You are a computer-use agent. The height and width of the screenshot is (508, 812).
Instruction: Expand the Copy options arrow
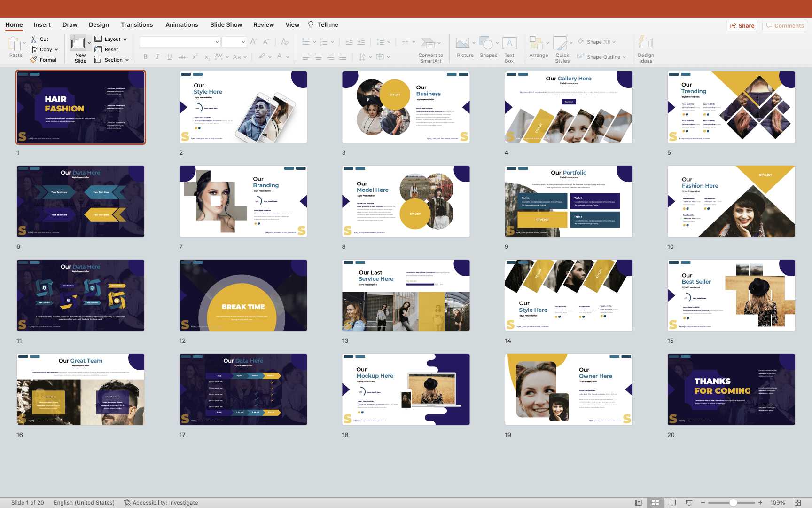click(x=56, y=49)
